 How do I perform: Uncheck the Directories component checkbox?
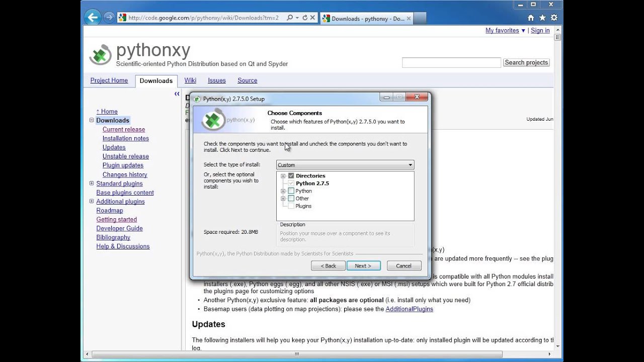click(x=291, y=176)
